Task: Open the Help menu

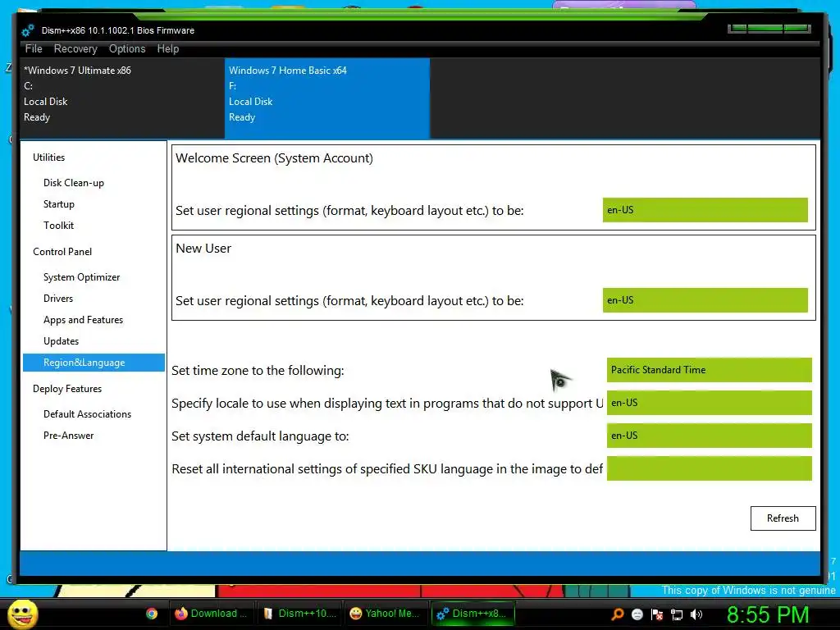Action: [x=167, y=48]
